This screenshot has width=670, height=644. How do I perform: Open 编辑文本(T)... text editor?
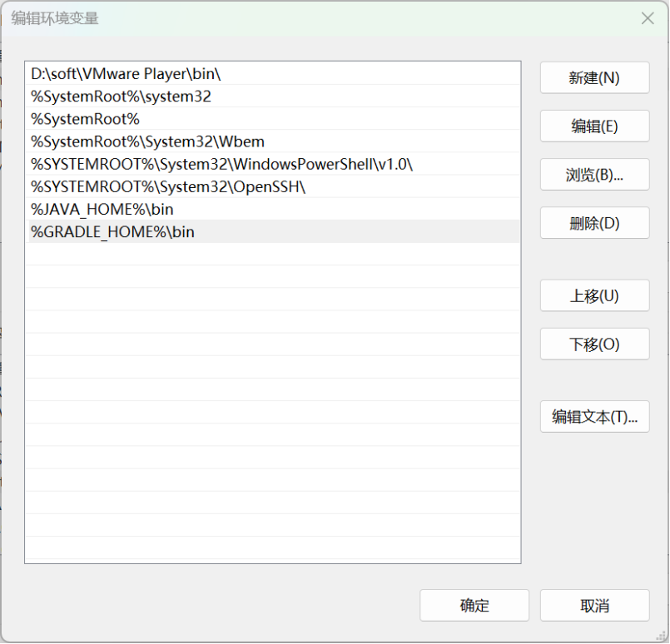click(x=594, y=417)
